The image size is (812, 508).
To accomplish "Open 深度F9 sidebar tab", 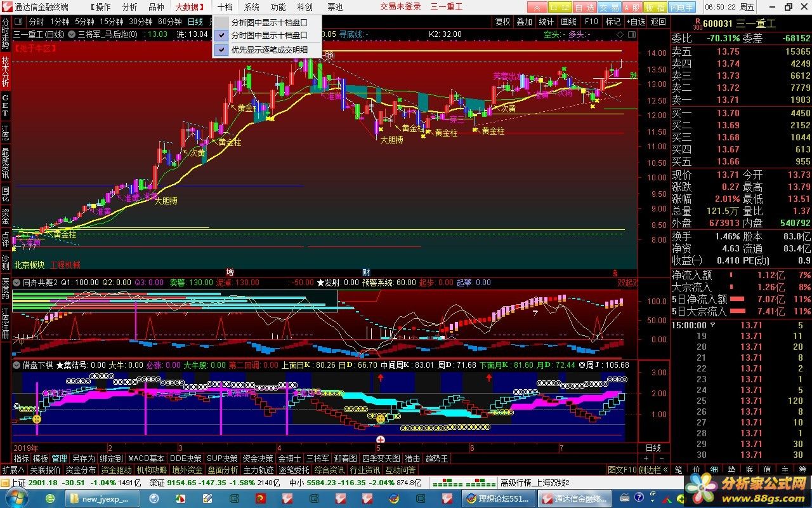I will (5, 288).
